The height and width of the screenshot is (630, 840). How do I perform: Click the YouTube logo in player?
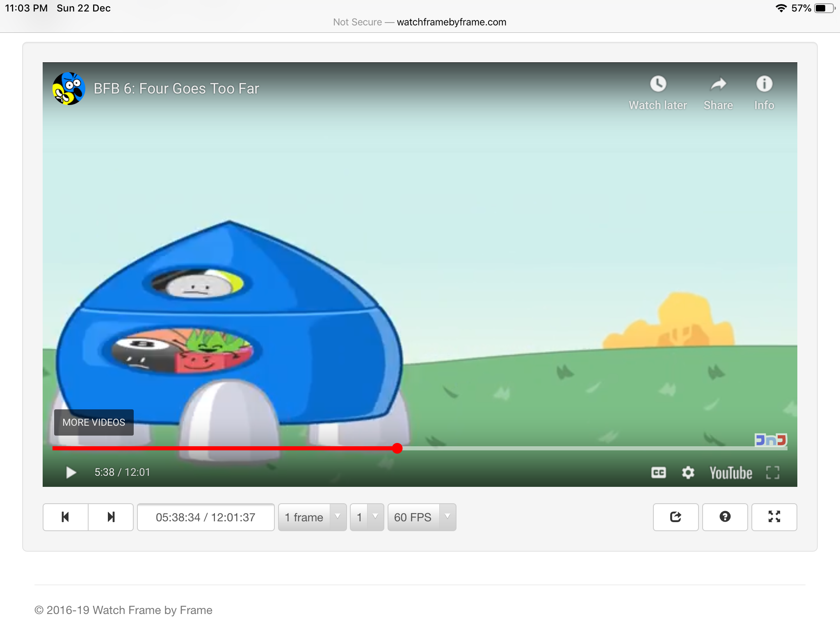[731, 473]
